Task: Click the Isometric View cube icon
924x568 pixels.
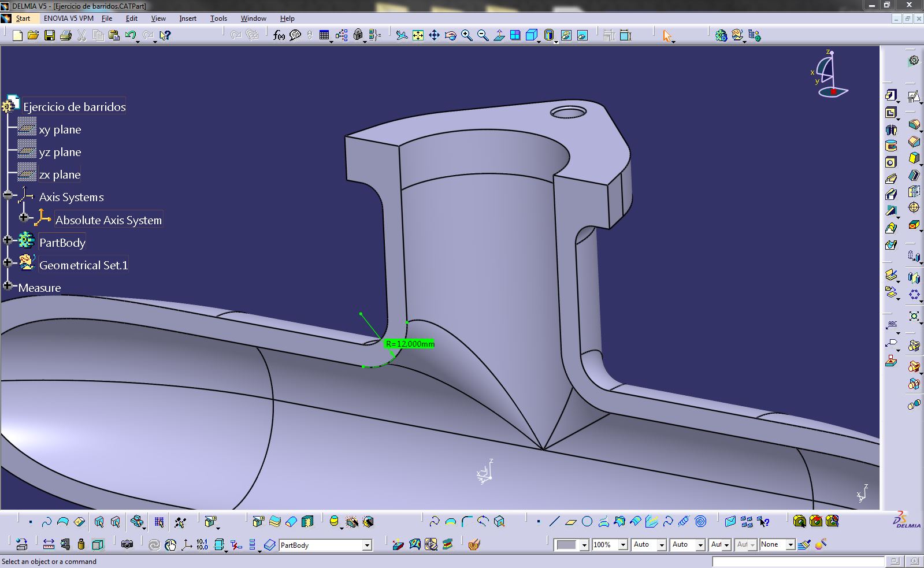Action: [532, 35]
